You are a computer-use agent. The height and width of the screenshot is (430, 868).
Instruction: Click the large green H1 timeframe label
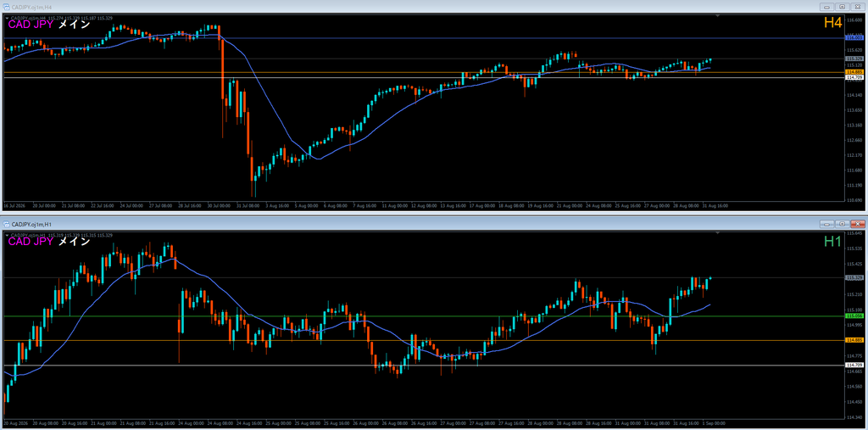832,241
